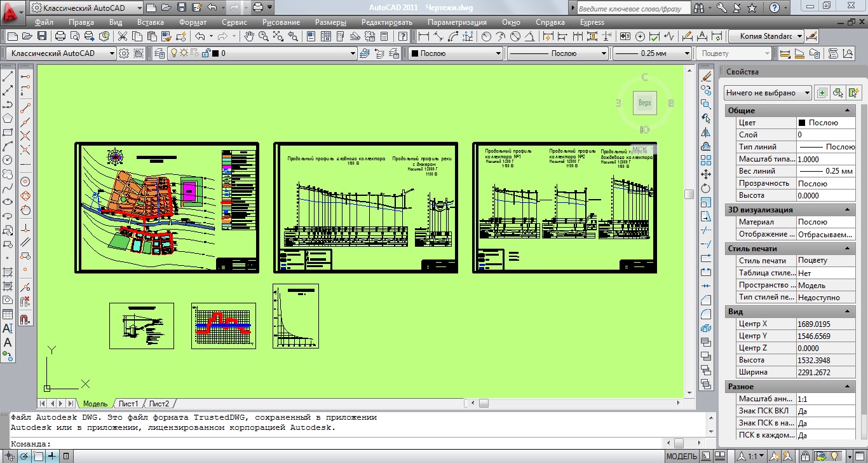Toggle layer 0 lock padlock icon
The image size is (868, 463).
(205, 53)
